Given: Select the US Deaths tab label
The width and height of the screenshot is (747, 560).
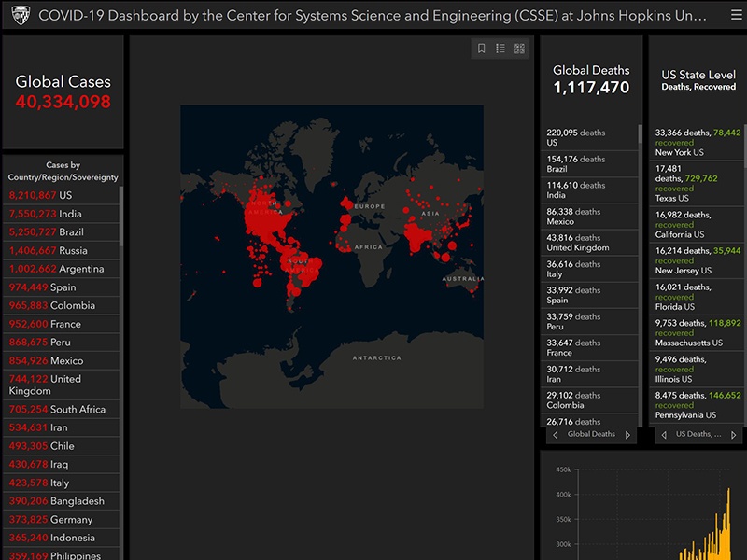Looking at the screenshot, I should click(x=698, y=434).
